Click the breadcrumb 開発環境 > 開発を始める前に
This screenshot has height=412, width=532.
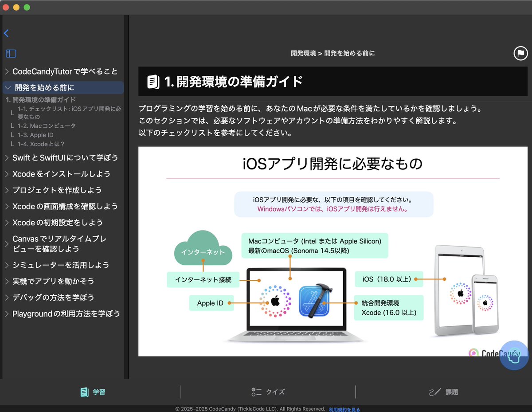(x=332, y=53)
